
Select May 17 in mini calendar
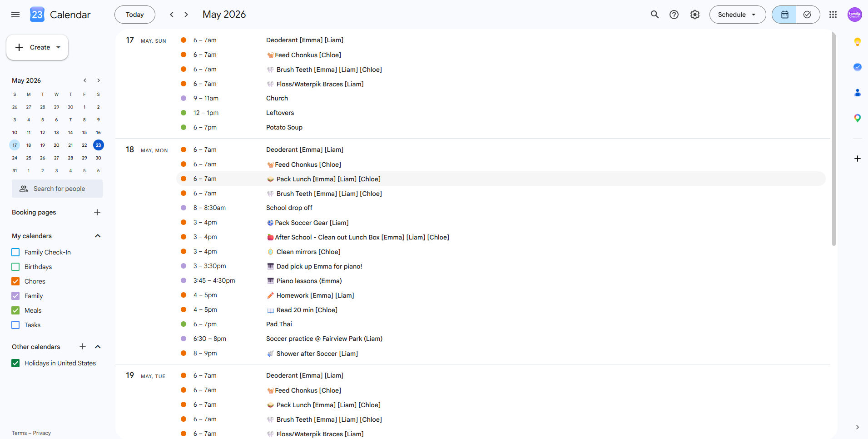point(15,145)
